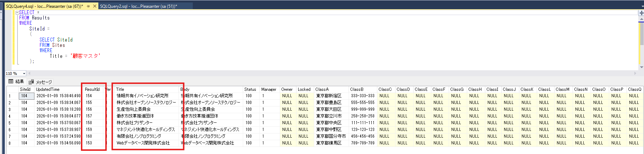Select Title cell マネジメント快適化ホールディングス
This screenshot has width=644, height=154.
tap(146, 130)
